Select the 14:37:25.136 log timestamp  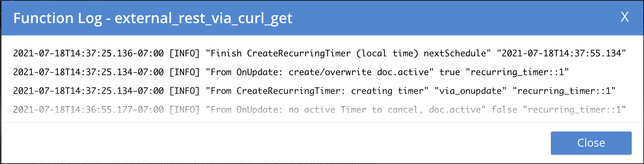pos(88,53)
